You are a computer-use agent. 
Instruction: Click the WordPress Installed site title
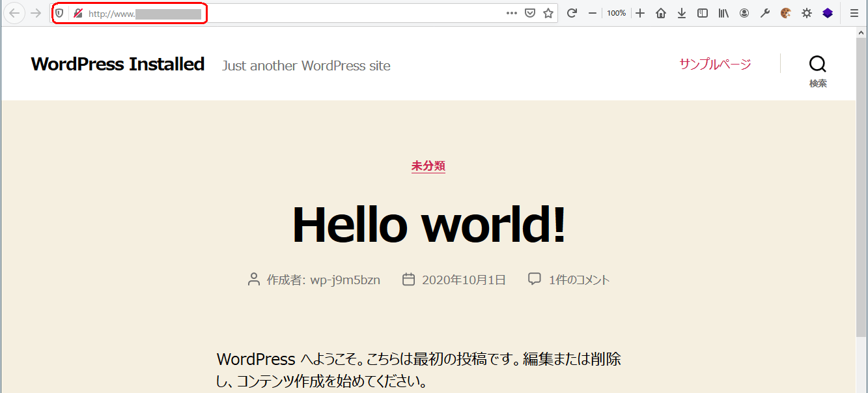click(x=118, y=65)
